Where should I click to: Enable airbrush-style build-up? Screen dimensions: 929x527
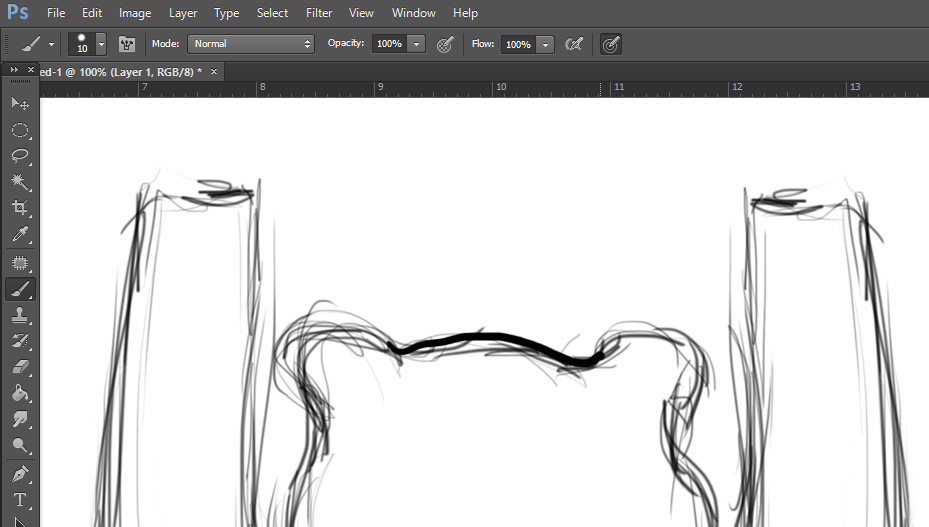[574, 44]
